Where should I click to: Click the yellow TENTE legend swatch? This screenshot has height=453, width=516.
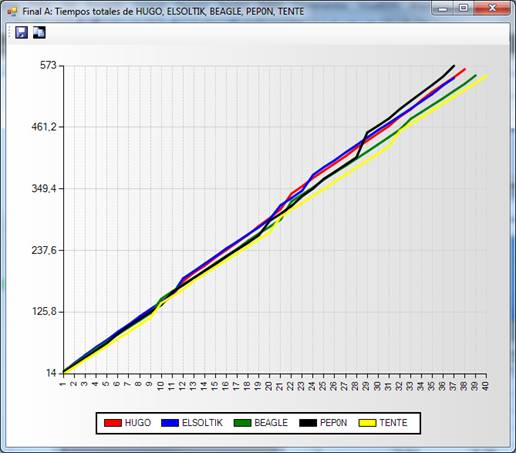click(367, 423)
